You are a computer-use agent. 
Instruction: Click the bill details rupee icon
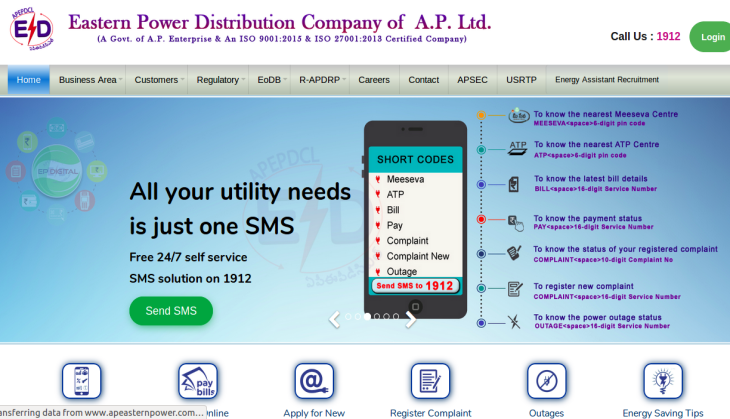514,184
